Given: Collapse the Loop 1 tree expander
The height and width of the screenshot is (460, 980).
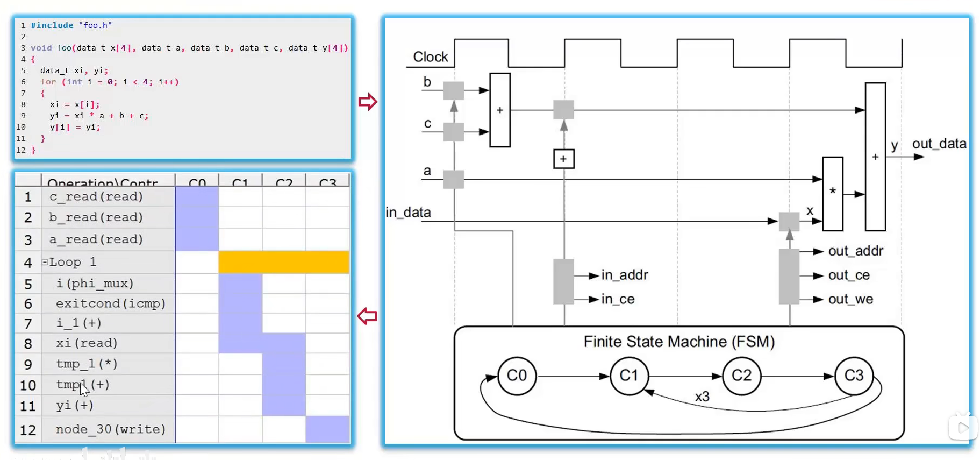Looking at the screenshot, I should click(45, 263).
